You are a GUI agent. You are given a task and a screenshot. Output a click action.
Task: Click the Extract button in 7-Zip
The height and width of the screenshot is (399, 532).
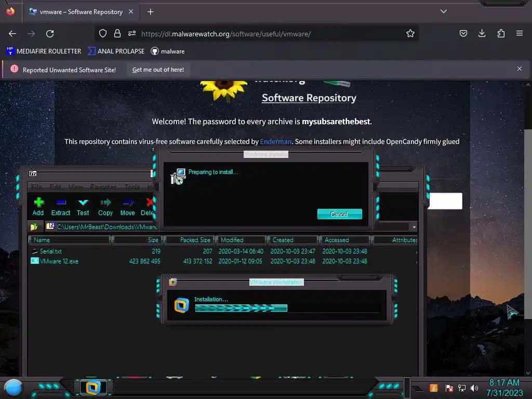(61, 207)
